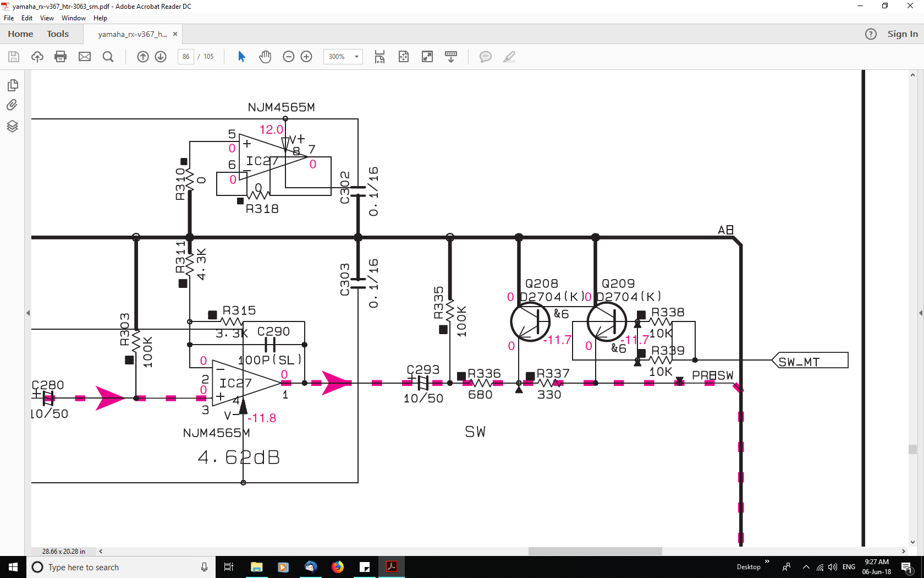Image resolution: width=924 pixels, height=578 pixels.
Task: Open Task View on taskbar
Action: pyautogui.click(x=229, y=567)
